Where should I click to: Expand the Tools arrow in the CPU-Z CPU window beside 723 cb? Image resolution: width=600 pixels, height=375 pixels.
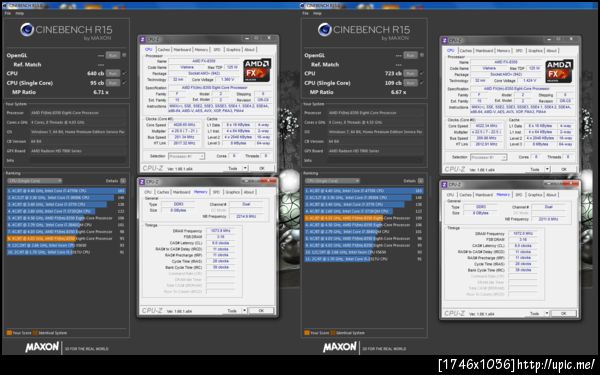(x=548, y=169)
